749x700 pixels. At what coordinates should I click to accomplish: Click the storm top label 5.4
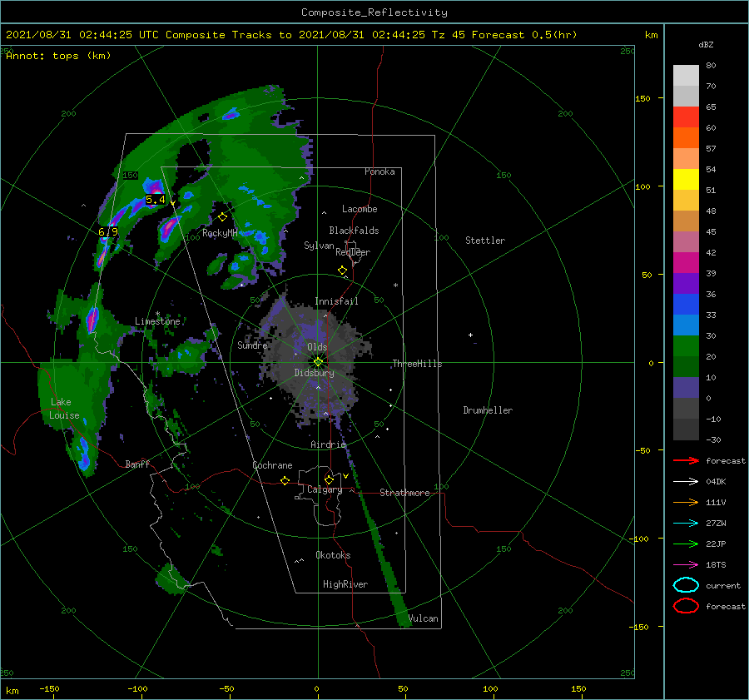tap(156, 200)
